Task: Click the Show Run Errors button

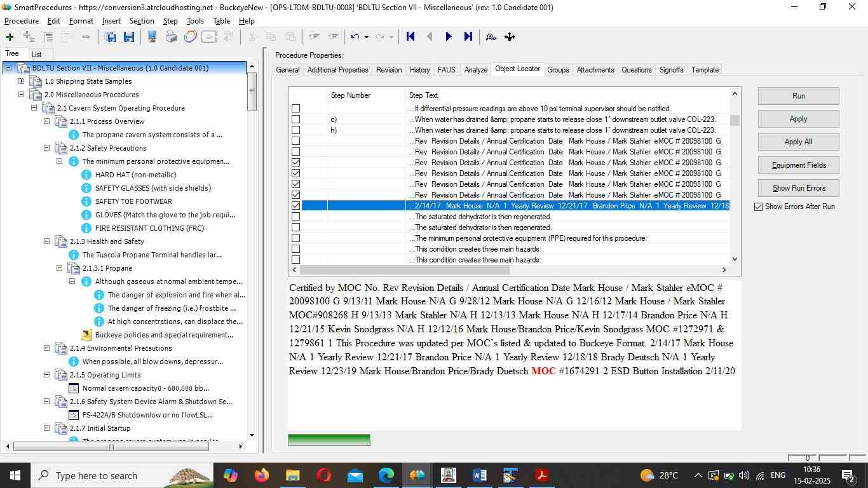Action: point(799,188)
